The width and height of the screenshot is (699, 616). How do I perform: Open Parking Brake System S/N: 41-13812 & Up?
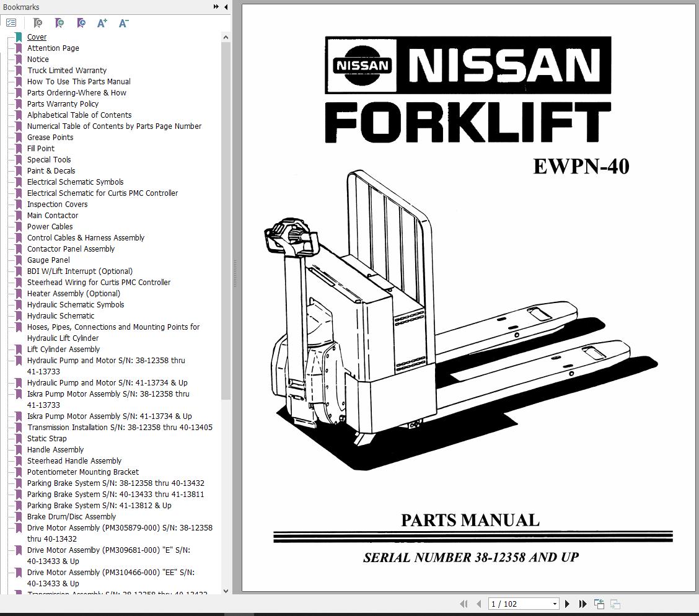pos(99,505)
